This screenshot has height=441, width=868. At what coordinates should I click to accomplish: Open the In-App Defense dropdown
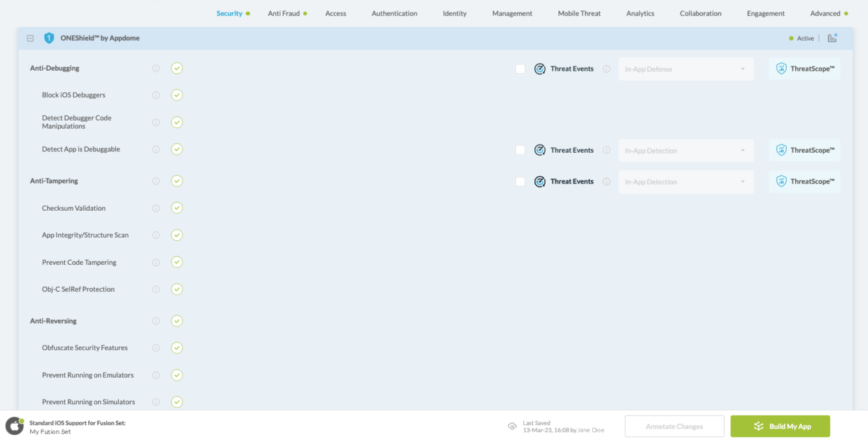coord(686,69)
